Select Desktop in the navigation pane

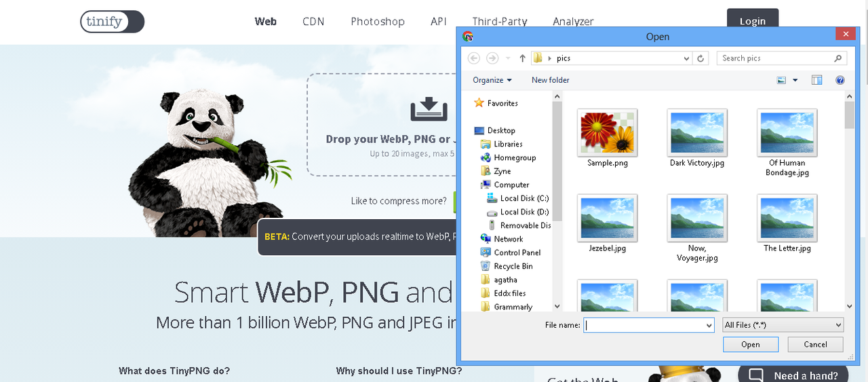click(x=501, y=130)
